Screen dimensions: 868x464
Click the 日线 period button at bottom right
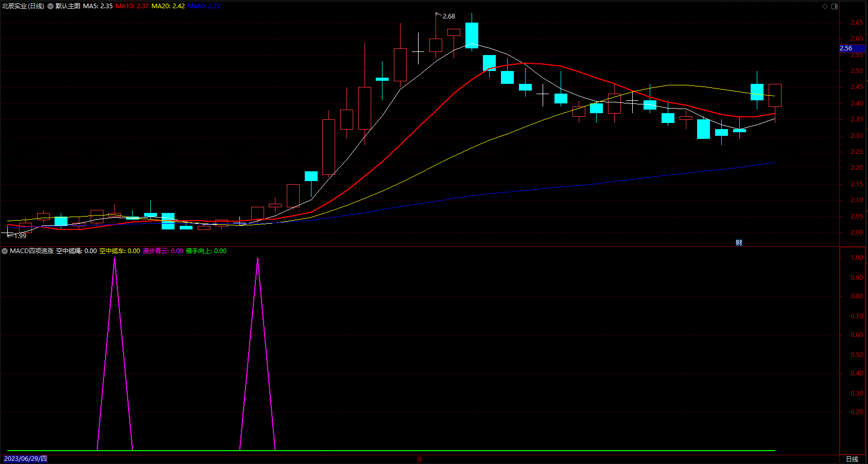(852, 459)
